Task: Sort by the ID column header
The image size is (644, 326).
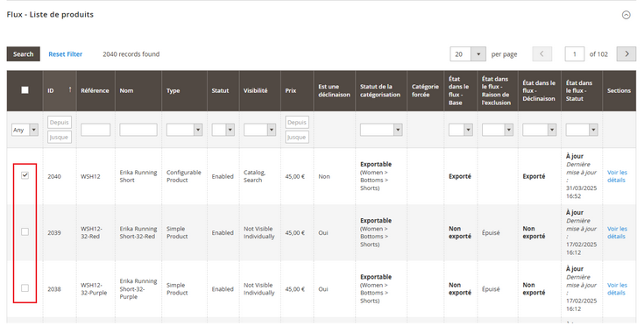Action: coord(60,91)
